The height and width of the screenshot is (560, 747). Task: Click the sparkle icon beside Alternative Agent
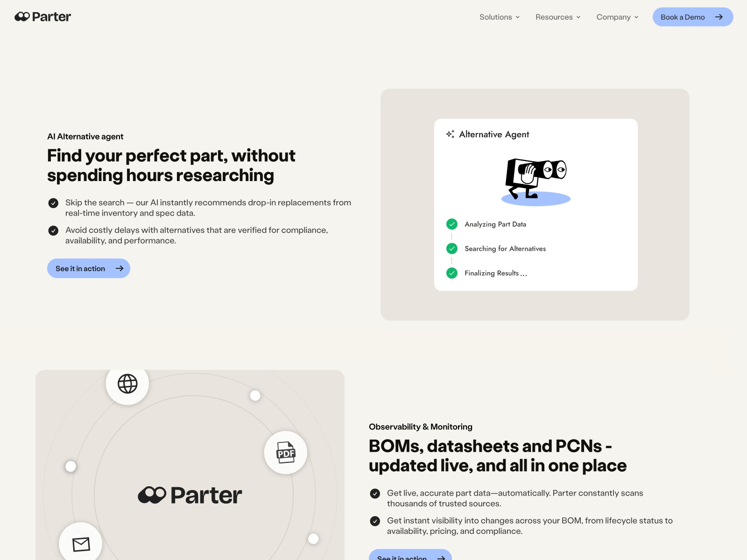coord(450,134)
